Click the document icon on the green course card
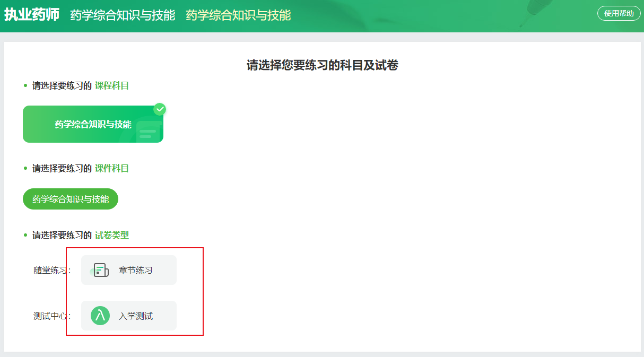Viewport: 644px width, 357px height. pos(148,132)
